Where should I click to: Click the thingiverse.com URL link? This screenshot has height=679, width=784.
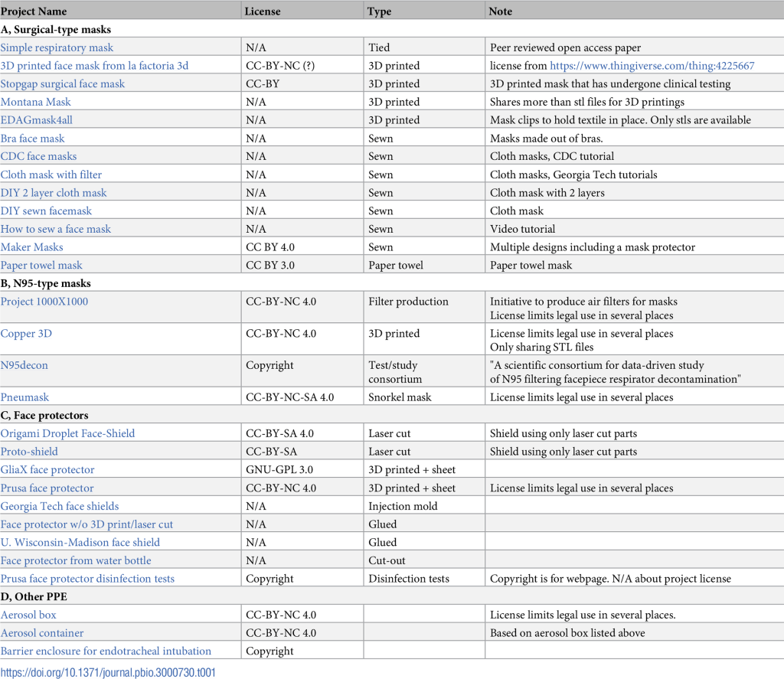pos(652,66)
